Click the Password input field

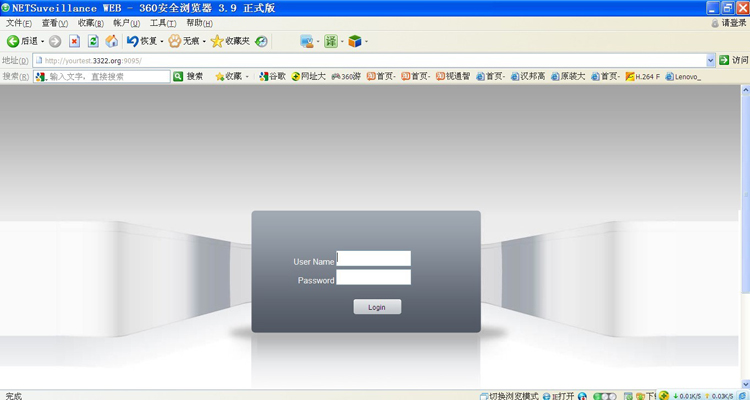pos(374,279)
